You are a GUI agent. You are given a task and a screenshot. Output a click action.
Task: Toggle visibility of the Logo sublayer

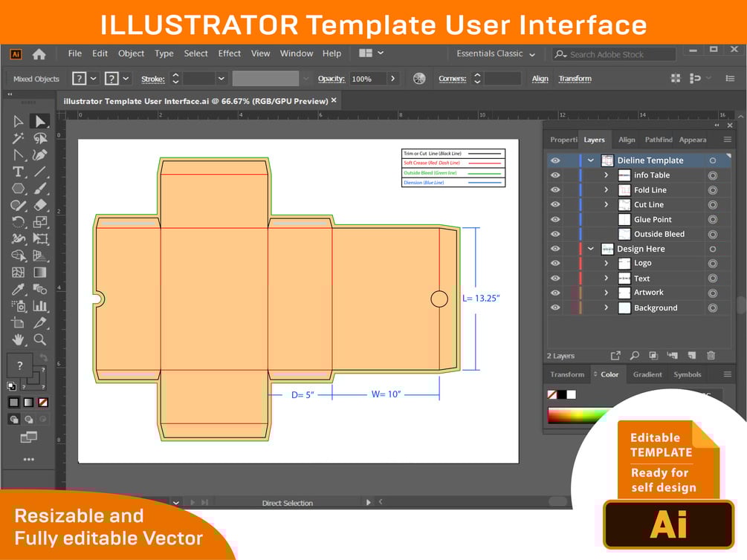555,264
